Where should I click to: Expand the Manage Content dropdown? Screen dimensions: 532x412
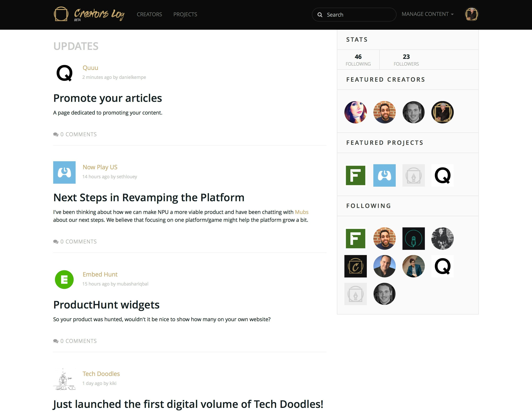[427, 14]
